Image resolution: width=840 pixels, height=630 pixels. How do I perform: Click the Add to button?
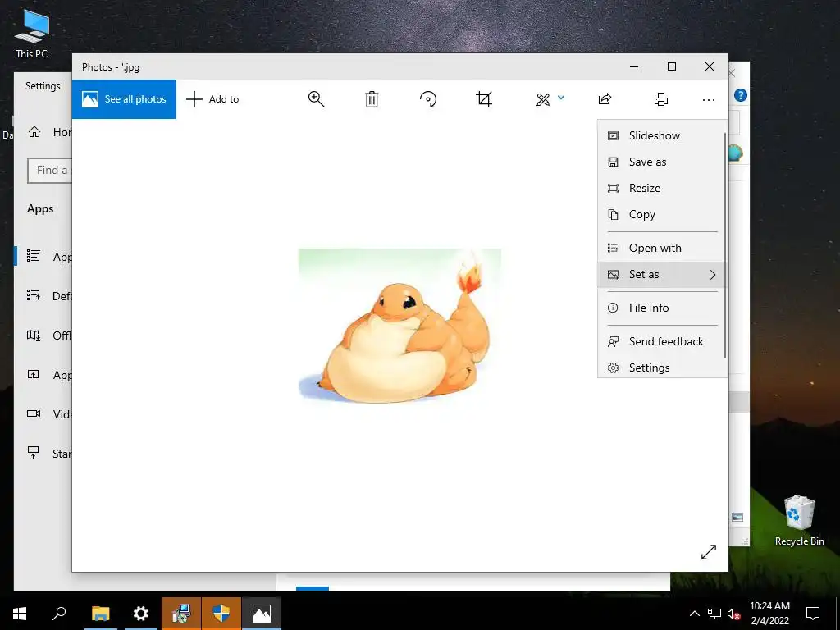tap(212, 99)
